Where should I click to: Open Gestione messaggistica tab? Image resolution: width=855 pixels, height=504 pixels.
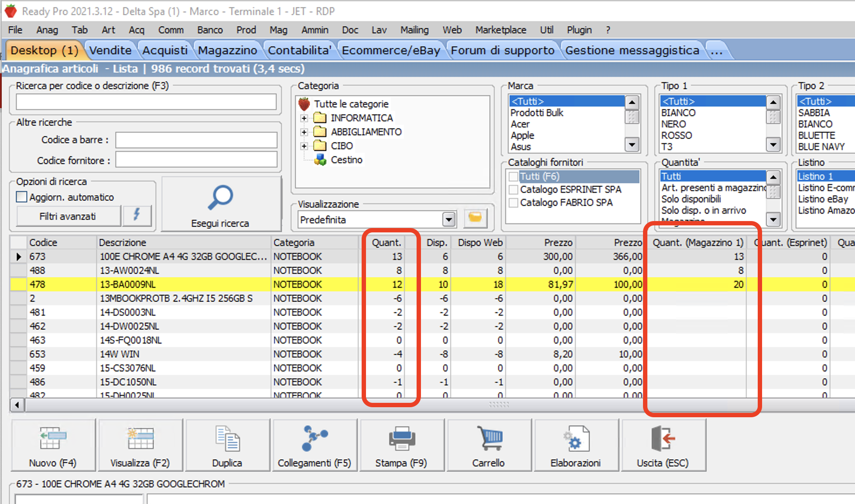[632, 50]
